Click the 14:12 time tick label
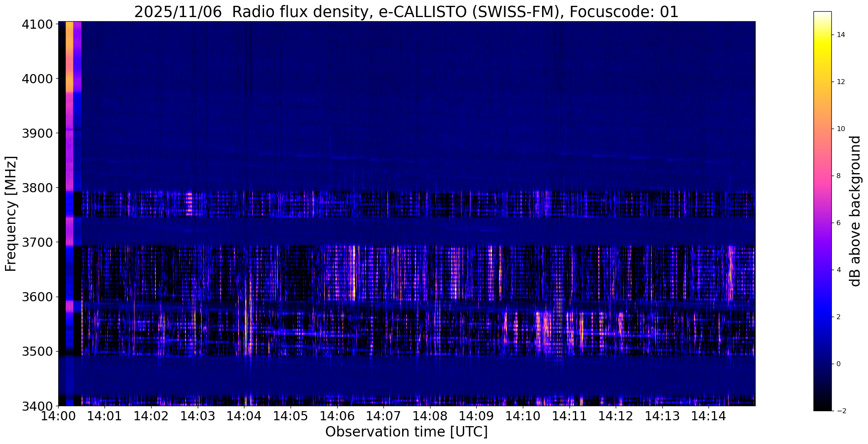This screenshot has width=868, height=444. 616,416
